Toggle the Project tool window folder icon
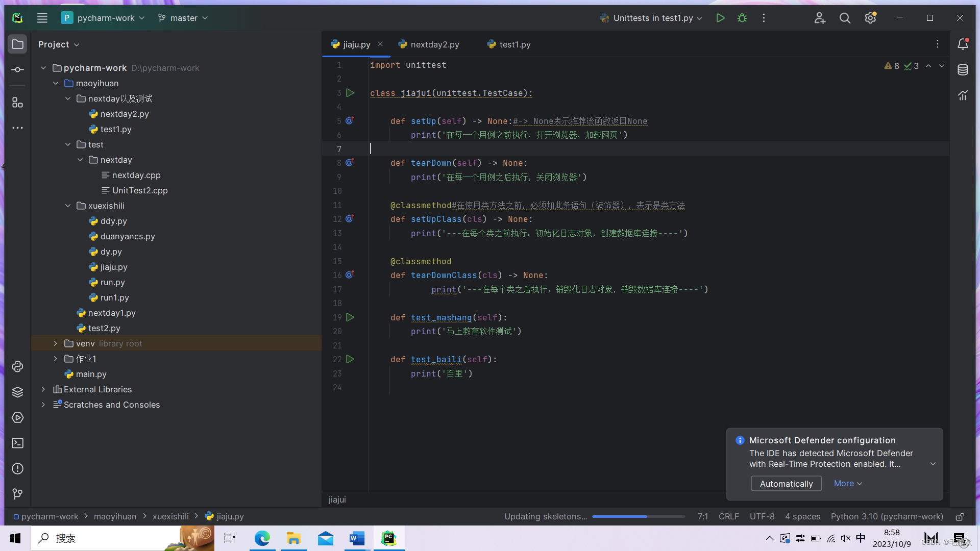This screenshot has width=980, height=551. pos(17,44)
